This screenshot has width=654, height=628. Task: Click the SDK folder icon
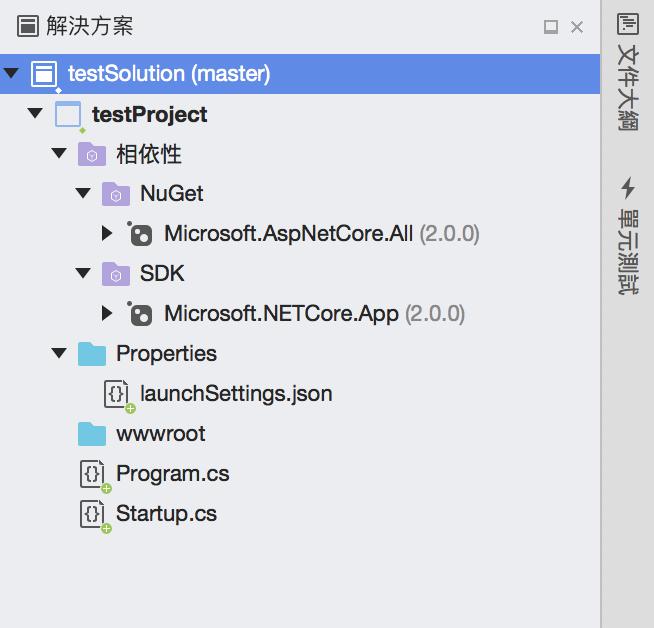[x=116, y=274]
